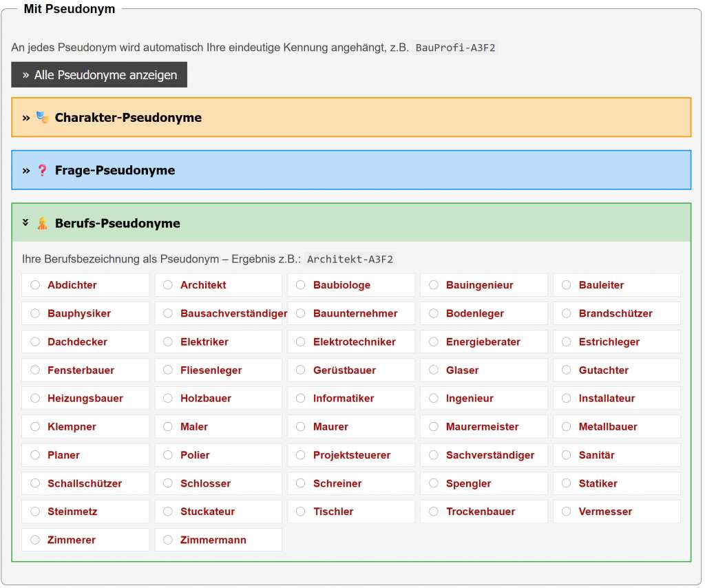The width and height of the screenshot is (705, 588).
Task: Click the Alle Pseudonyme anzeigen button
Action: (x=98, y=74)
